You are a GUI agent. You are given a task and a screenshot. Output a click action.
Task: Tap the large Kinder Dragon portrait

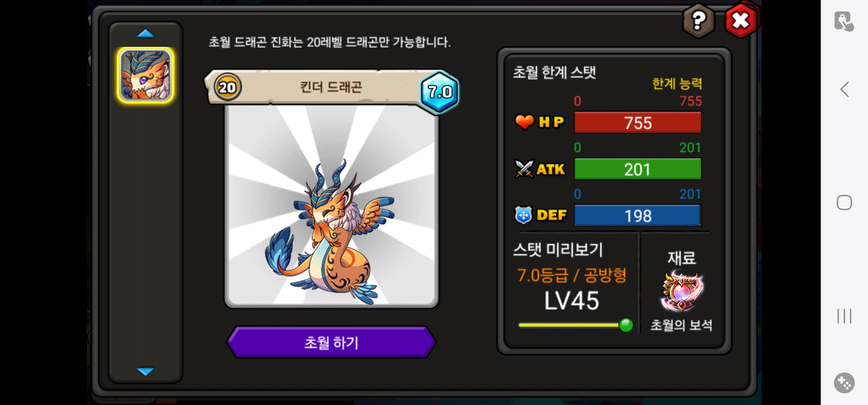(331, 205)
